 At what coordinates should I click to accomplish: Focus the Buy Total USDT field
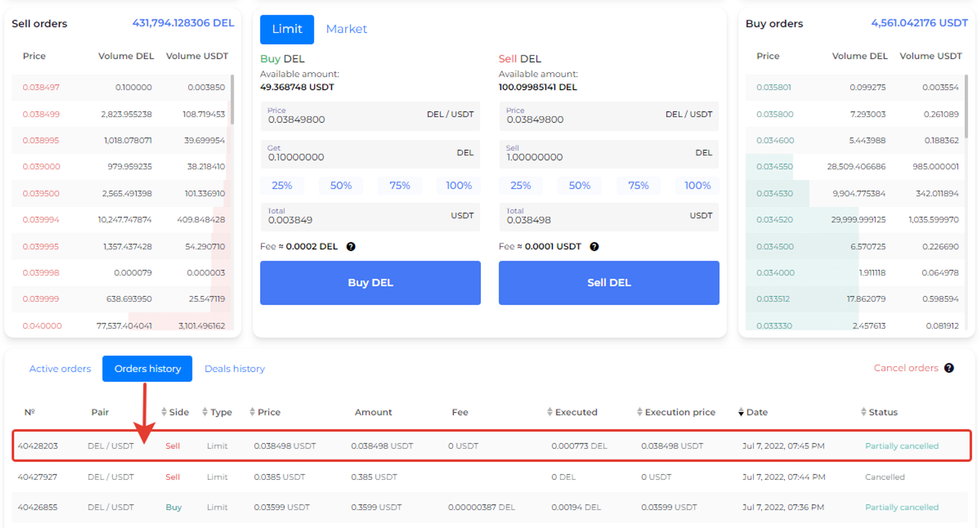(370, 216)
